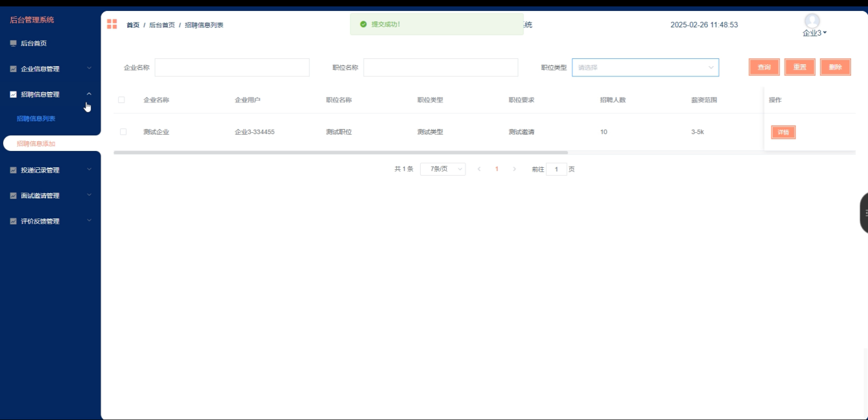868x420 pixels.
Task: Open the 7条/页 page size dropdown
Action: [443, 169]
